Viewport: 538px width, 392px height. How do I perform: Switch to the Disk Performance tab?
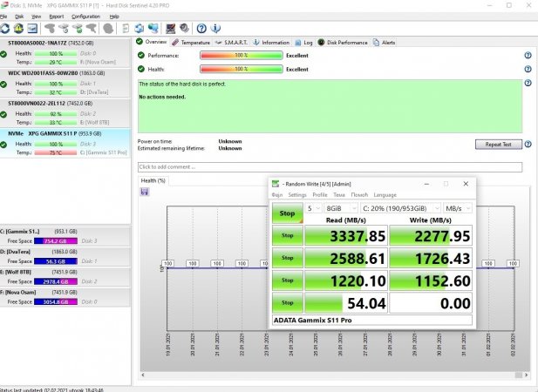tap(343, 43)
